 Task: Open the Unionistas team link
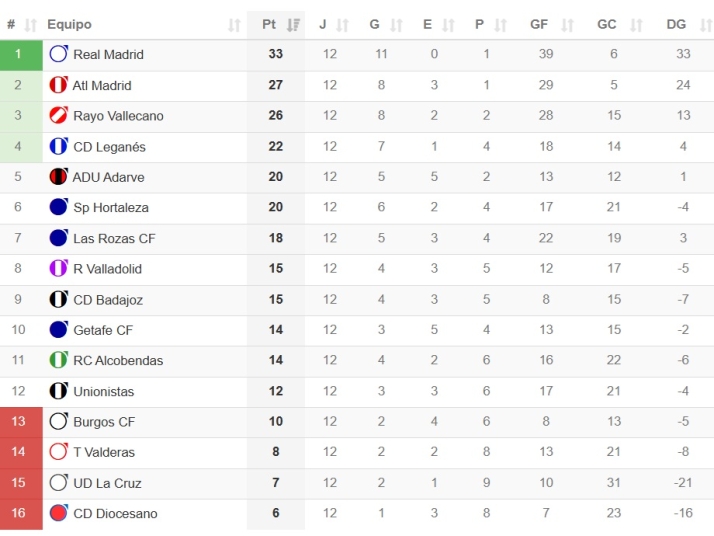click(103, 391)
